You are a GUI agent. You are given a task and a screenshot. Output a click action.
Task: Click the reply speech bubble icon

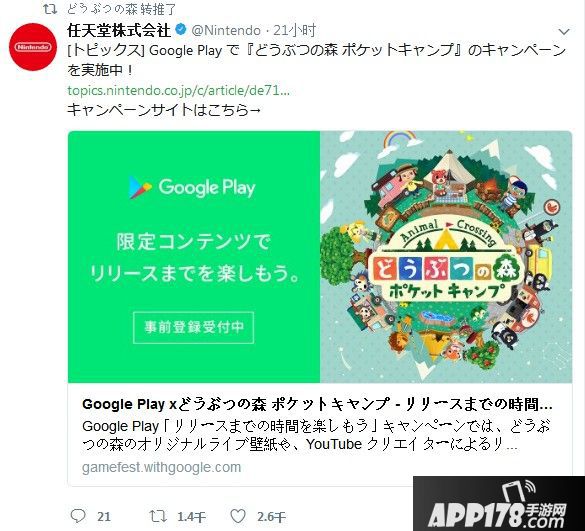78,516
